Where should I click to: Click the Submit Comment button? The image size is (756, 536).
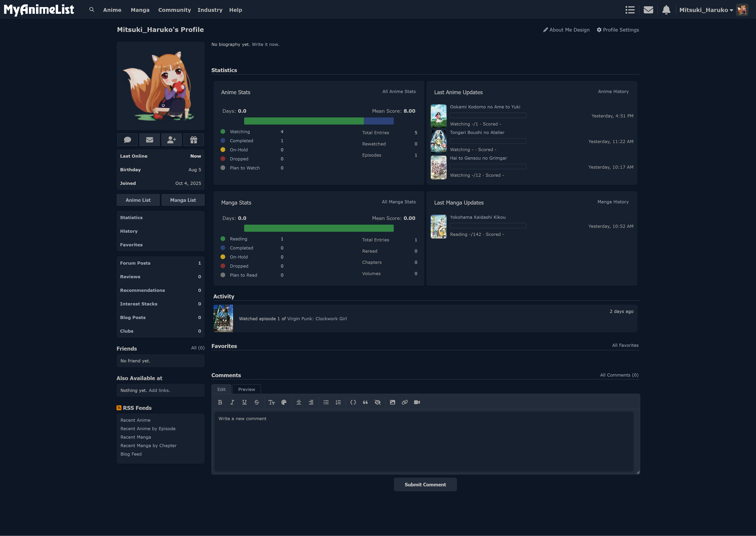(425, 485)
